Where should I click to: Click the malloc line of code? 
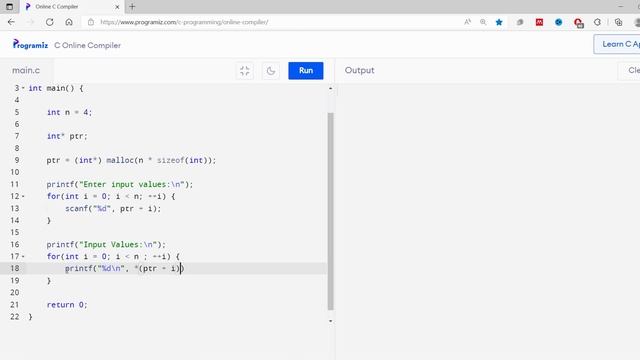(x=131, y=160)
